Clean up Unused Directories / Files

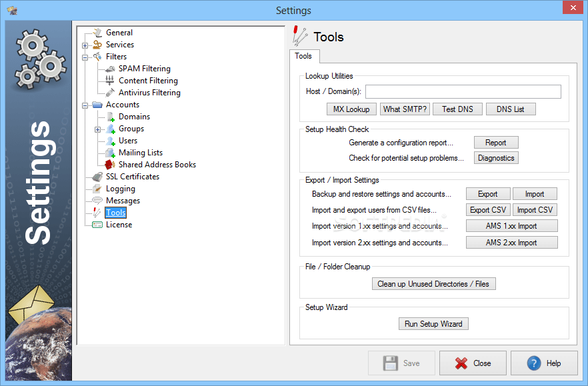tap(433, 283)
